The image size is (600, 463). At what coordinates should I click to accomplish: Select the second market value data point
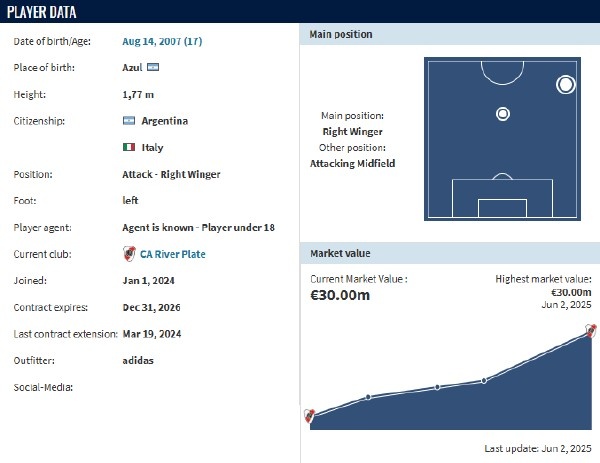point(368,397)
